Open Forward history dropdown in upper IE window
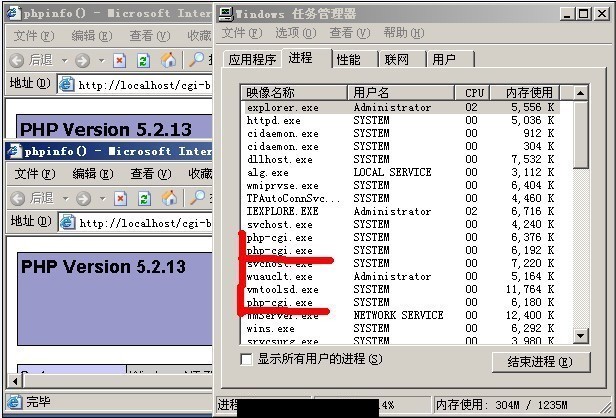616x418 pixels. pyautogui.click(x=101, y=61)
